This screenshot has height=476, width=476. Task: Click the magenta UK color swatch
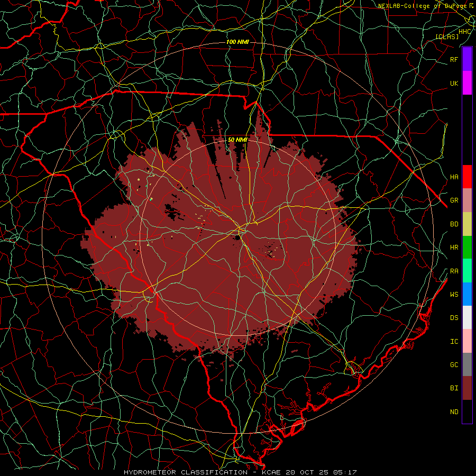point(467,83)
